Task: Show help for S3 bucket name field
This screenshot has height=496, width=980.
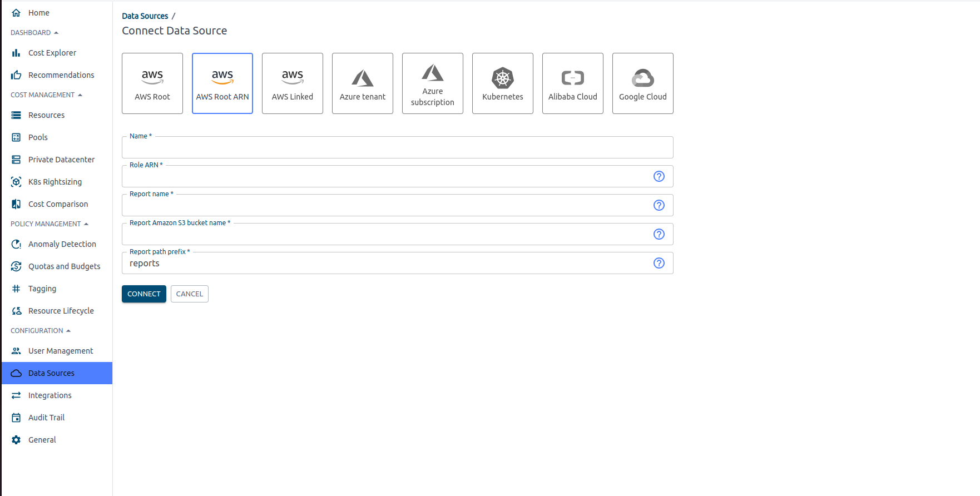Action: coord(659,234)
